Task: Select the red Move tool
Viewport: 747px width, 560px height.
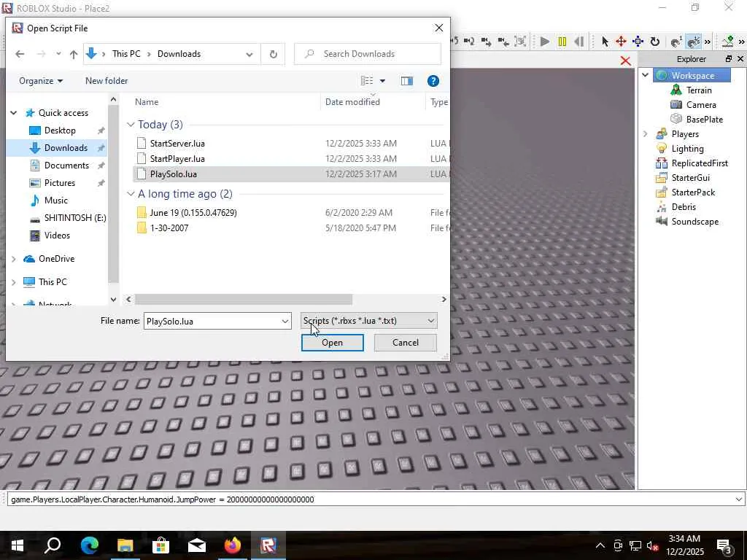Action: [x=621, y=42]
